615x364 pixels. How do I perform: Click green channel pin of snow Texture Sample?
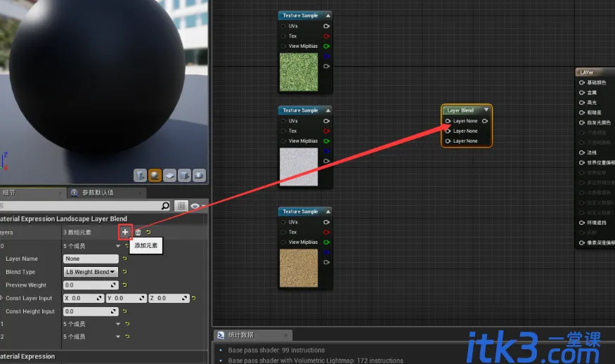[326, 141]
